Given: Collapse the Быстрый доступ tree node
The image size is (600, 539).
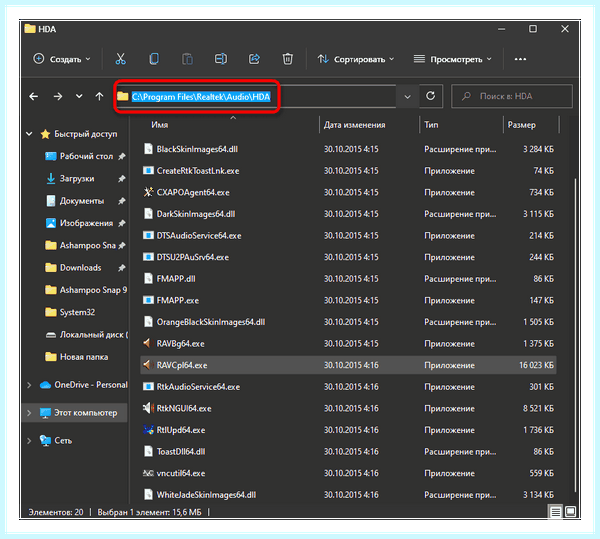Looking at the screenshot, I should click(x=29, y=134).
